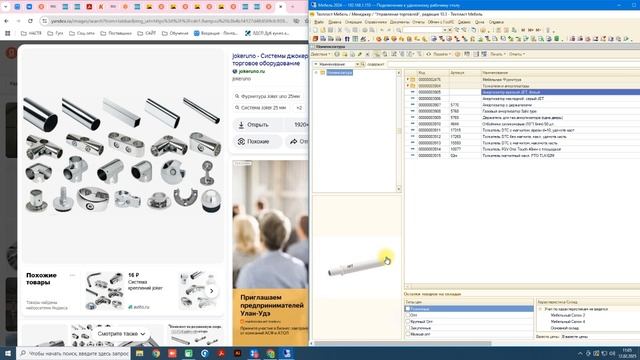
Task: Select the article 5768 row
Action: click(522, 111)
